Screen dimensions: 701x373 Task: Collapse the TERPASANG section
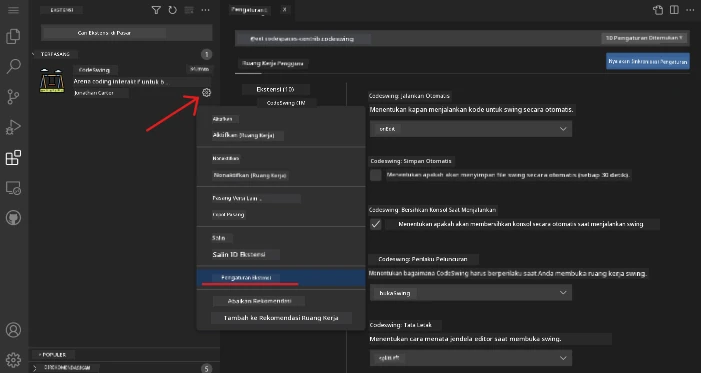[x=55, y=54]
